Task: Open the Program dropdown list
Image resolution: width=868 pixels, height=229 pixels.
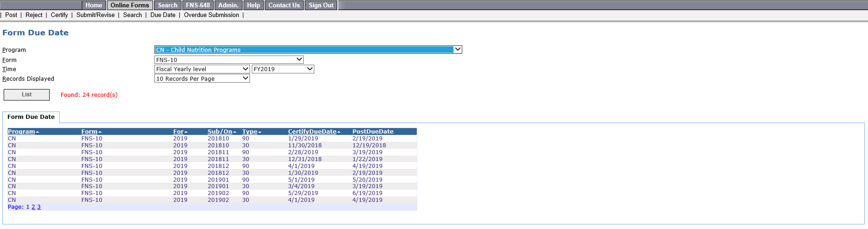Action: click(308, 50)
